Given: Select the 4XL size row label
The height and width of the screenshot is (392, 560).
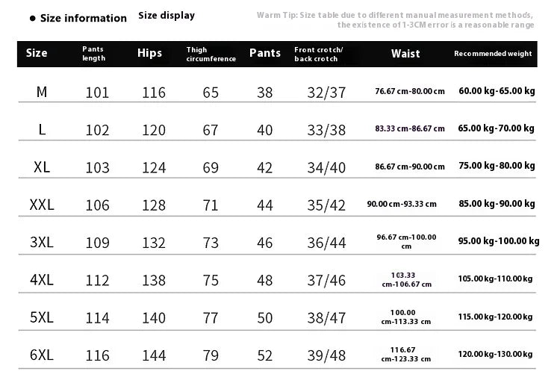Looking at the screenshot, I should pos(42,280).
